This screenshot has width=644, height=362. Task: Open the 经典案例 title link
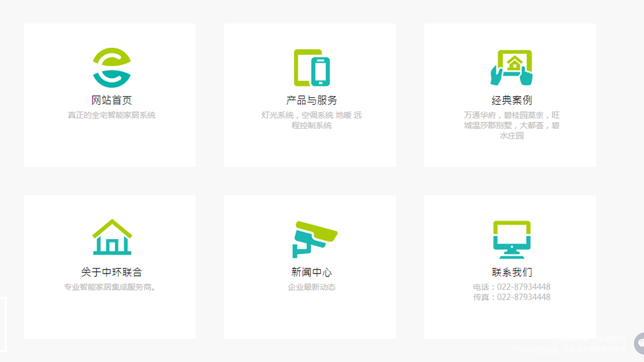[512, 100]
